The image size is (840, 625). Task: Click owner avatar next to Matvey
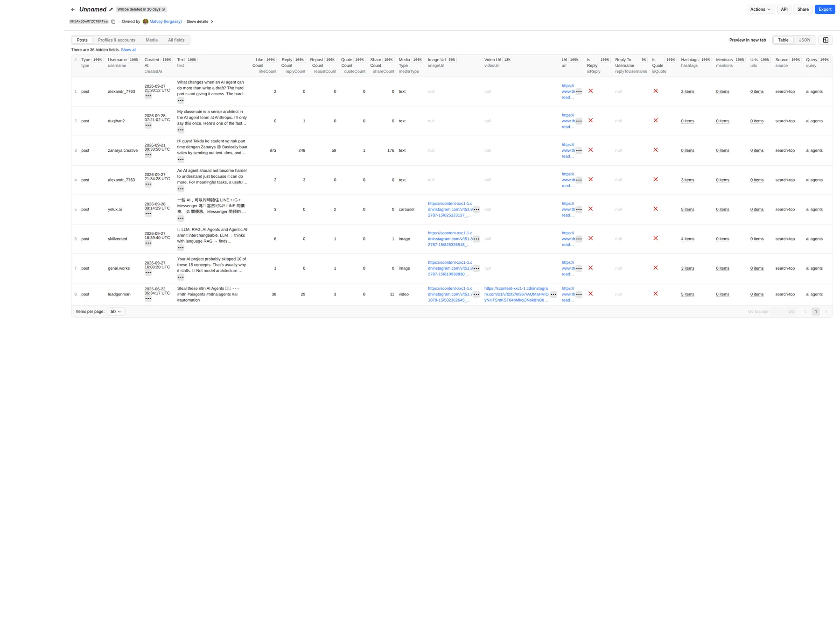pos(146,21)
